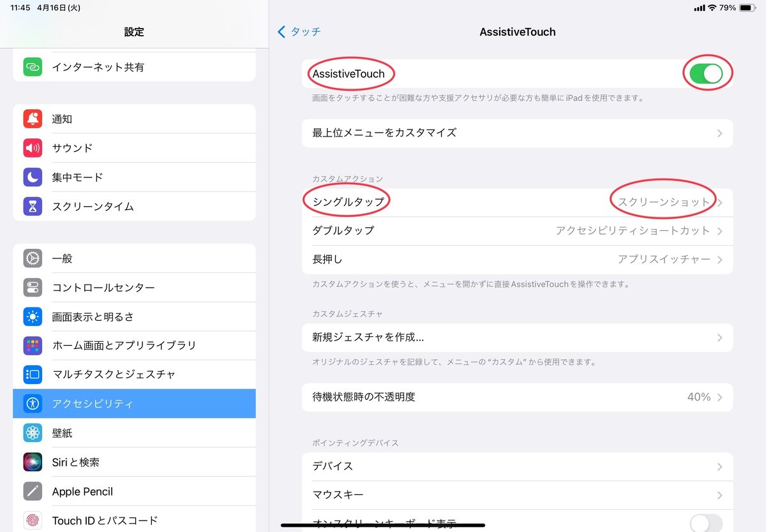This screenshot has width=766, height=532.
Task: Tap the Wi-Fi status icon
Action: 712,8
